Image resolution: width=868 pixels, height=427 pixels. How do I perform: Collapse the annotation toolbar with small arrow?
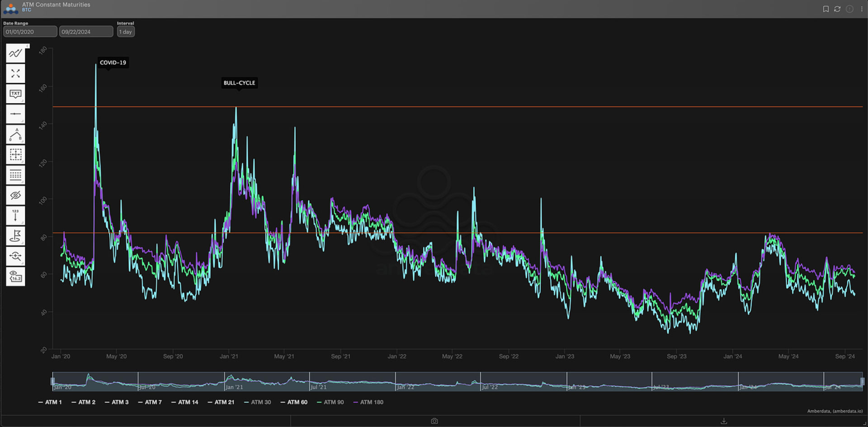click(28, 46)
